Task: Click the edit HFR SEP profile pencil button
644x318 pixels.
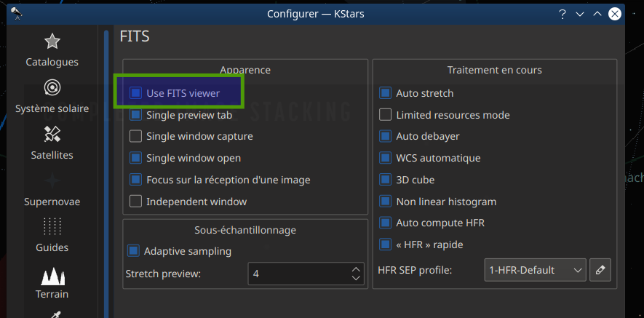Action: pyautogui.click(x=600, y=270)
